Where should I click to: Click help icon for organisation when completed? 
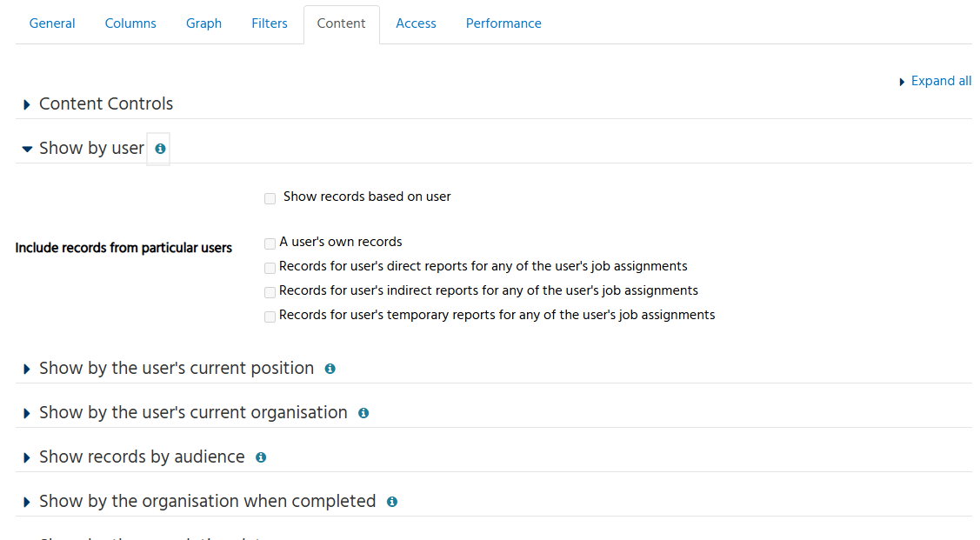392,502
